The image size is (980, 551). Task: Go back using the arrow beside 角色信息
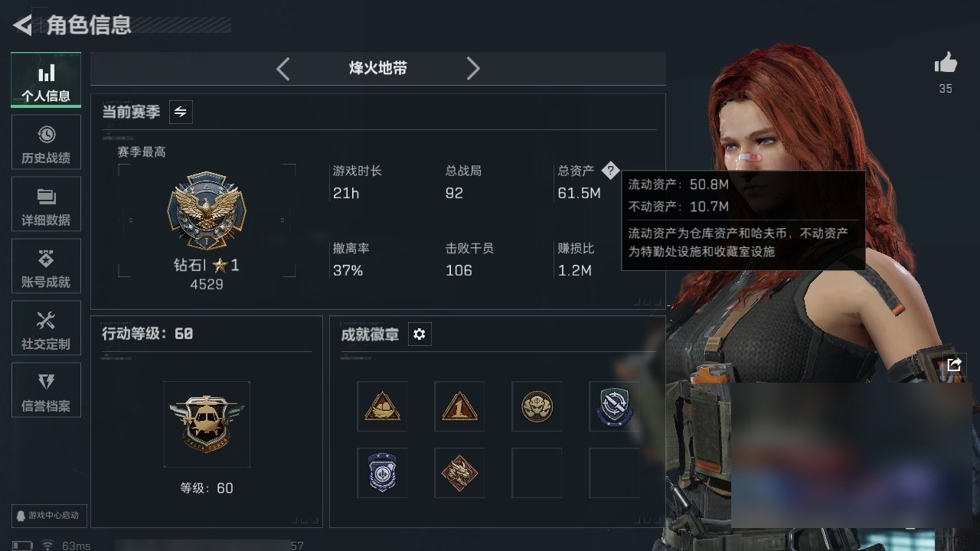pos(23,25)
